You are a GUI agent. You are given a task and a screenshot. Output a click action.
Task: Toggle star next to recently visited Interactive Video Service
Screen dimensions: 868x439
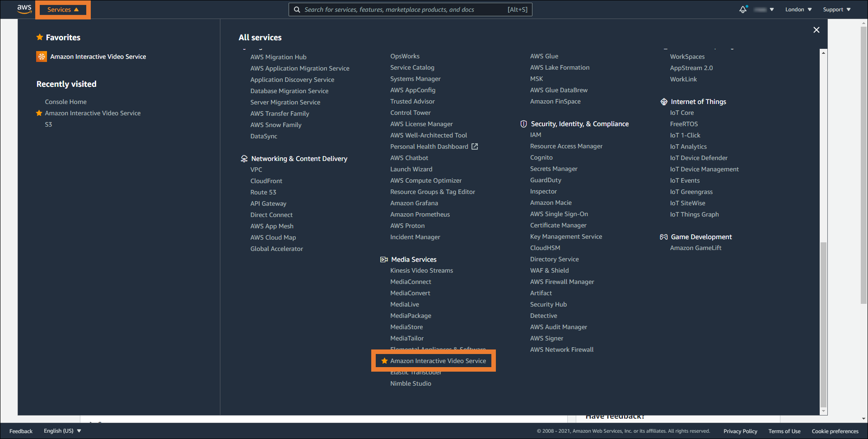click(39, 113)
